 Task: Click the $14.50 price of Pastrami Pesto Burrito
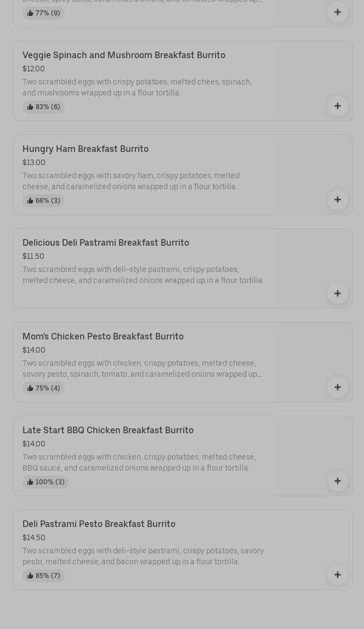pos(34,537)
